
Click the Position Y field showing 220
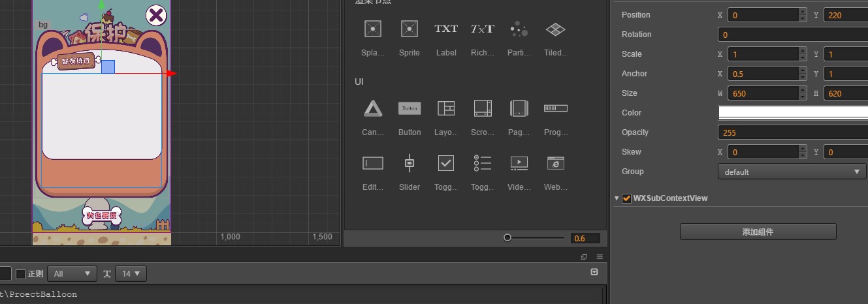(846, 15)
